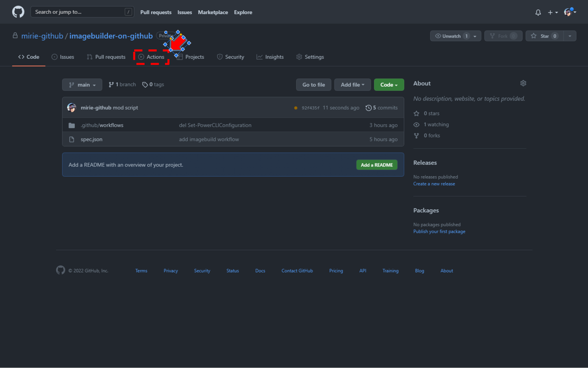The height and width of the screenshot is (368, 588).
Task: Click the Go to file button
Action: pos(314,85)
